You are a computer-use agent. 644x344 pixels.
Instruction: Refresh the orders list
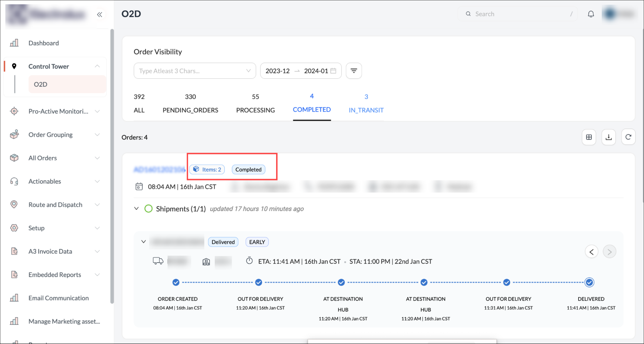click(x=628, y=137)
